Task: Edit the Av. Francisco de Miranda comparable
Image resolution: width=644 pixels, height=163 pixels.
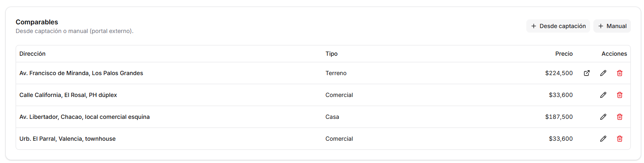Action: tap(603, 73)
